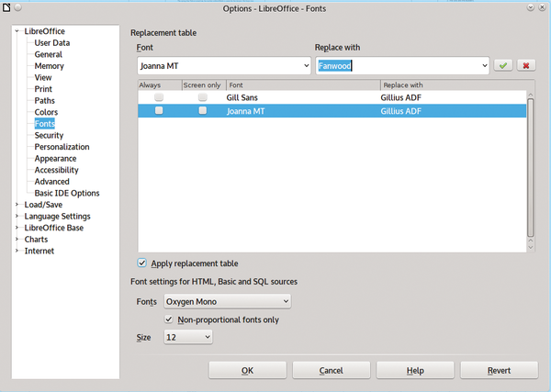The image size is (551, 392).
Task: Open the Security options page
Action: (x=49, y=135)
